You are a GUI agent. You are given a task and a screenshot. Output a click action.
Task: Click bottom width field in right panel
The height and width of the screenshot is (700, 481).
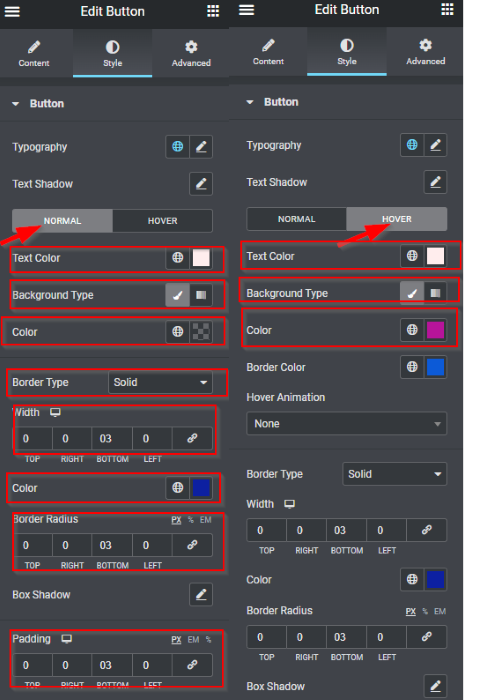[347, 530]
